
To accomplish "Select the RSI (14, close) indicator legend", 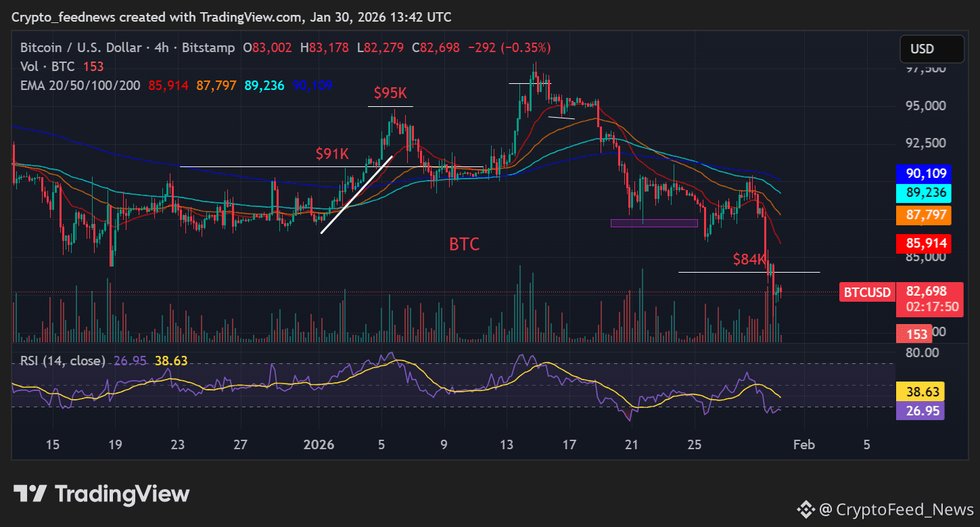I will click(x=63, y=361).
